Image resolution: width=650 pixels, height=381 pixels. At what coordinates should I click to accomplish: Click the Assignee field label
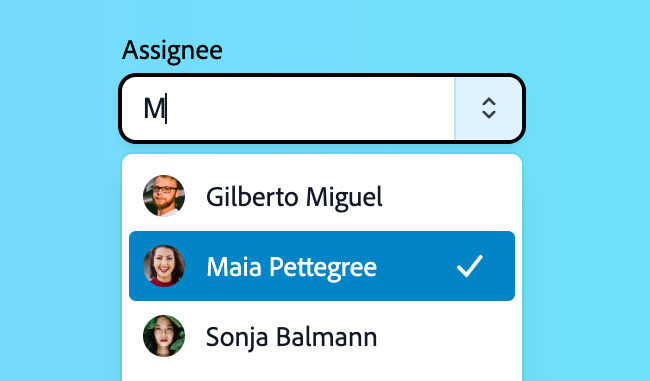(x=172, y=51)
